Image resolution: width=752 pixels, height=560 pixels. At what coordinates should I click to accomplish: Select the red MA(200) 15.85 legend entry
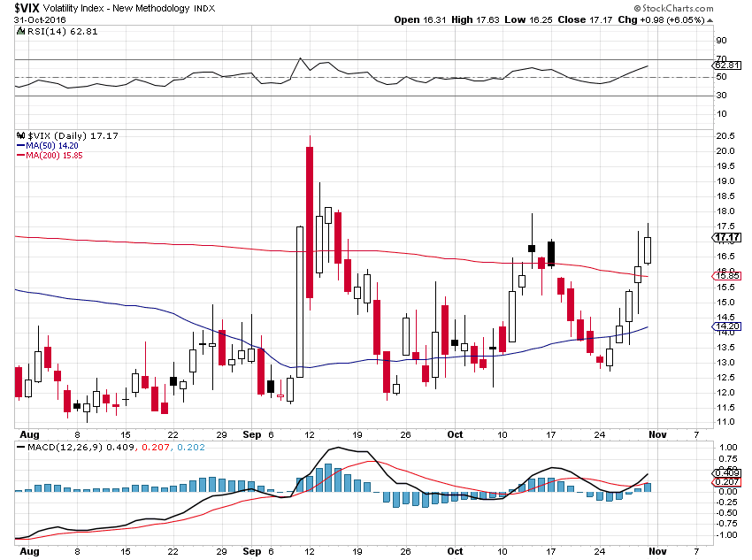click(50, 156)
